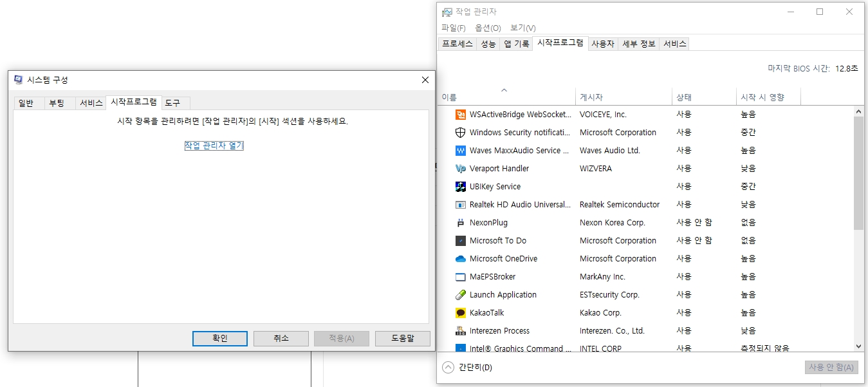Viewport: 868px width, 387px height.
Task: Click Launch Application pill icon
Action: (460, 295)
